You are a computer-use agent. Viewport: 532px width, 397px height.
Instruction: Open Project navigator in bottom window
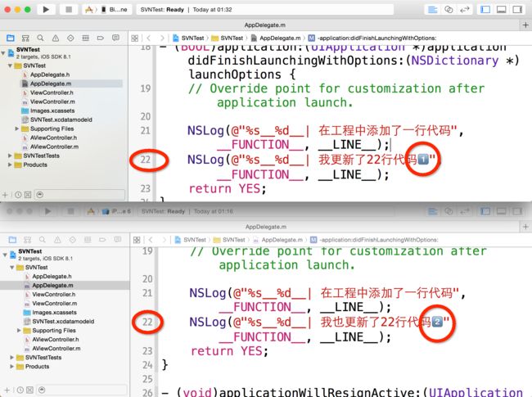12,240
